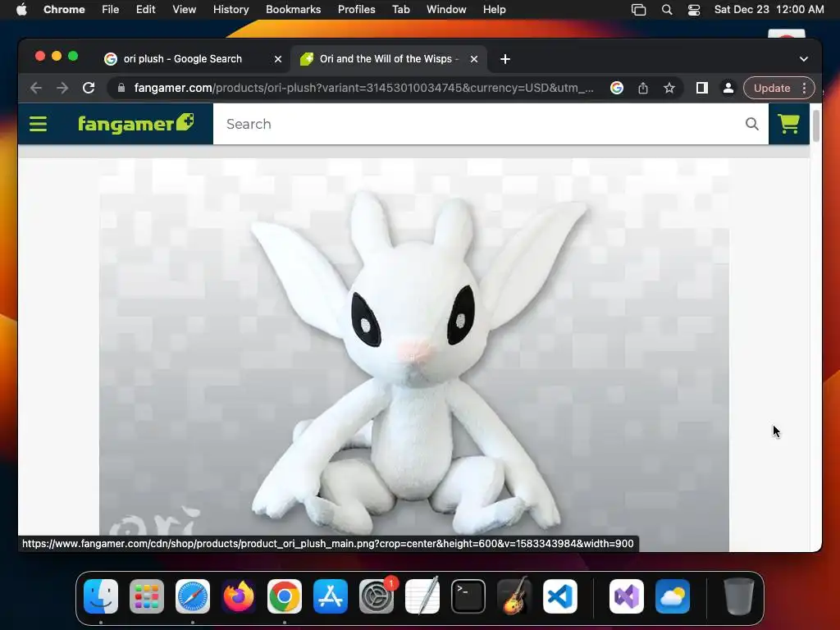
Task: Click the Chrome icon in the dock
Action: 285,596
